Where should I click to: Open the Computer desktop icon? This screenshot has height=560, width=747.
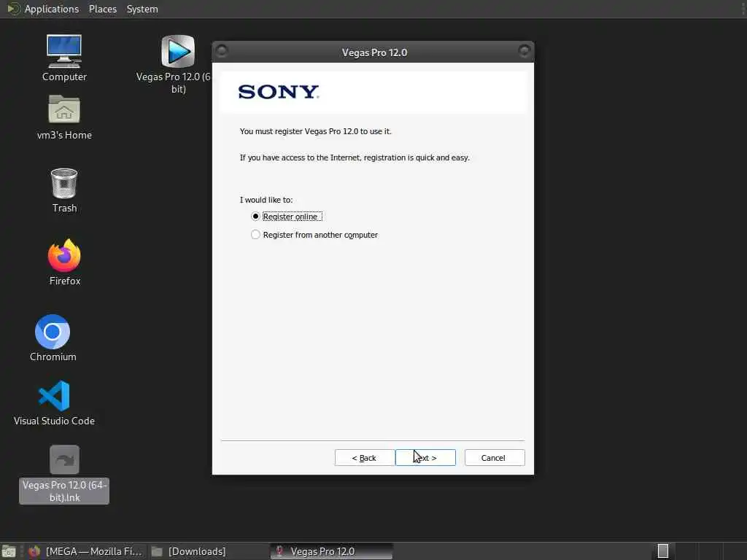click(64, 58)
